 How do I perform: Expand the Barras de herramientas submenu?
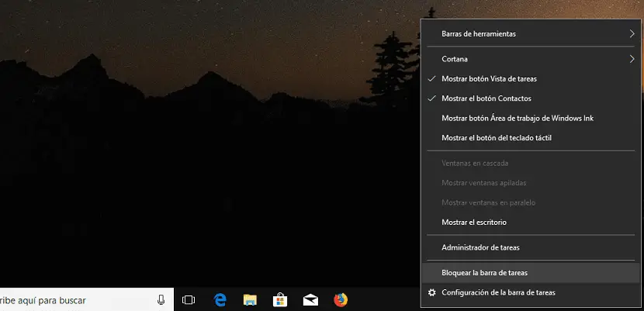531,33
